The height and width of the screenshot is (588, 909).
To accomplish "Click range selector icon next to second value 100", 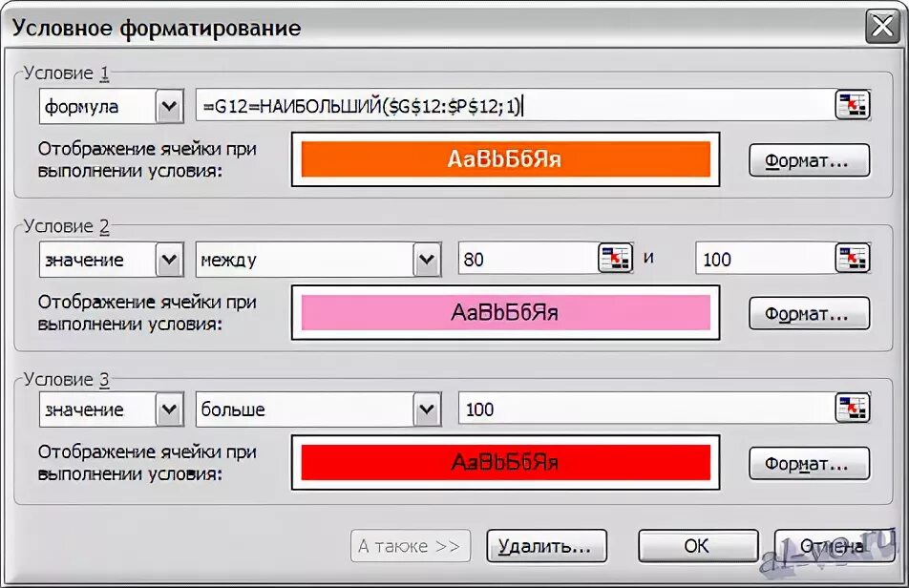I will click(x=852, y=258).
